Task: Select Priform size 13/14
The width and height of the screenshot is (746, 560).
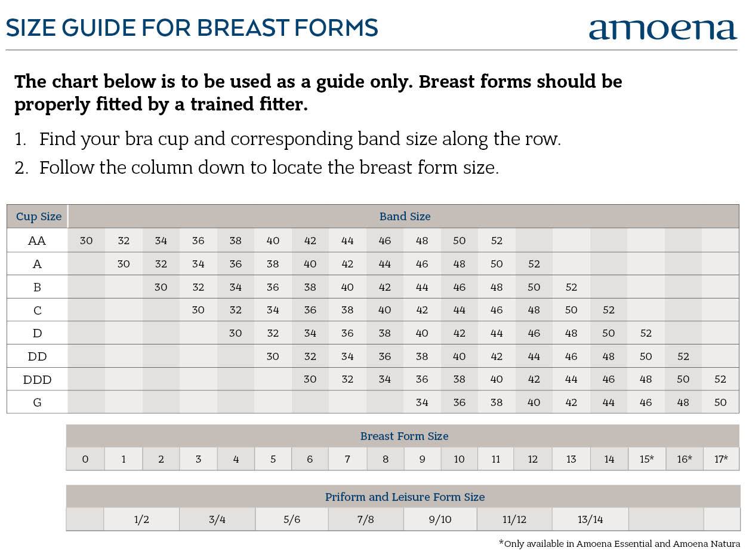Action: point(590,520)
